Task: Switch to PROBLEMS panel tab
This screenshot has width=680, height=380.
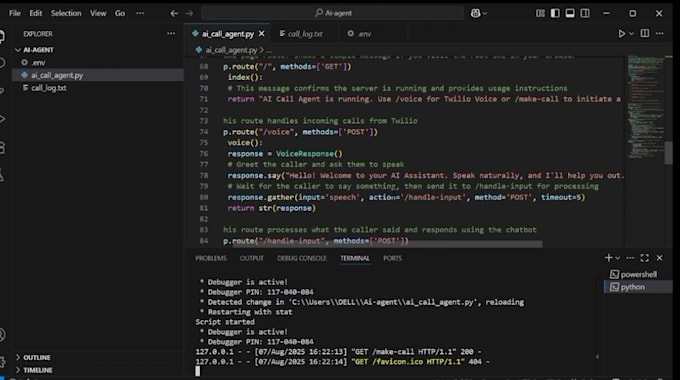Action: pyautogui.click(x=211, y=258)
